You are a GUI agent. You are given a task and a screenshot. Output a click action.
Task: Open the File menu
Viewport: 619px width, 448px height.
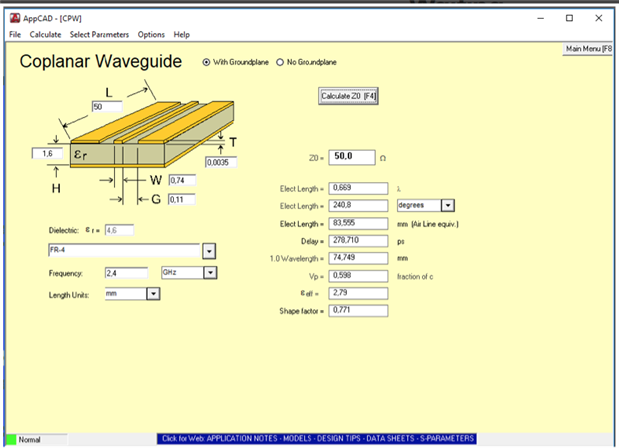point(15,35)
